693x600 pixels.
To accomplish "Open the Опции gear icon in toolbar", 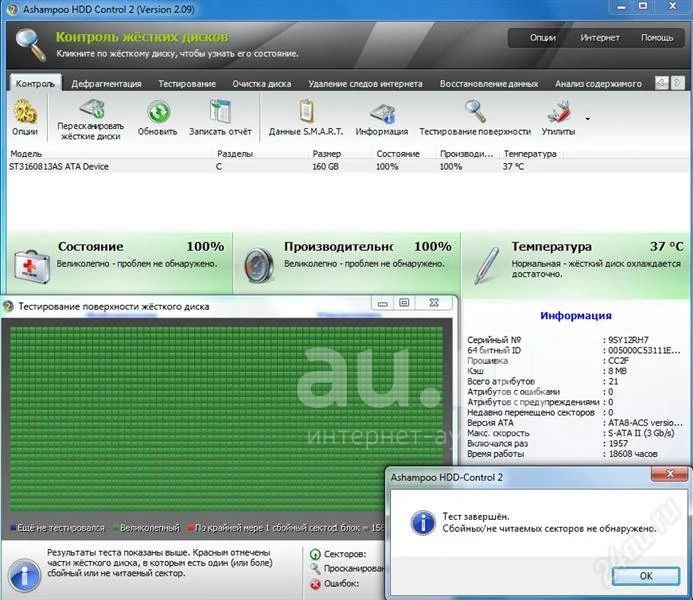I will [25, 112].
